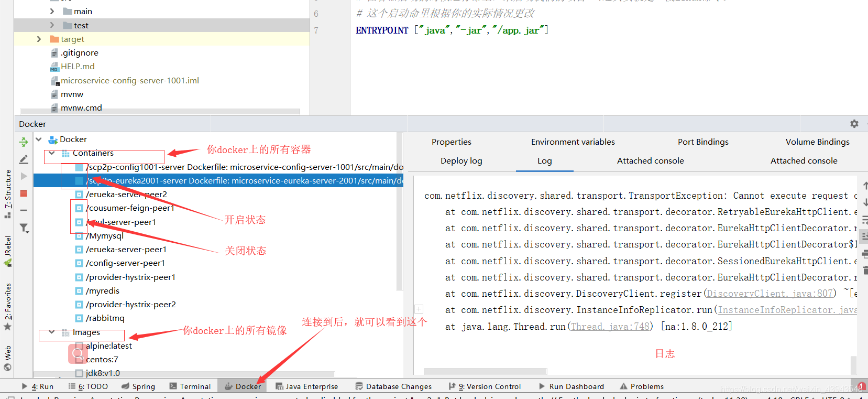Viewport: 868px width, 399px height.
Task: Click the Images grid icon
Action: (65, 333)
